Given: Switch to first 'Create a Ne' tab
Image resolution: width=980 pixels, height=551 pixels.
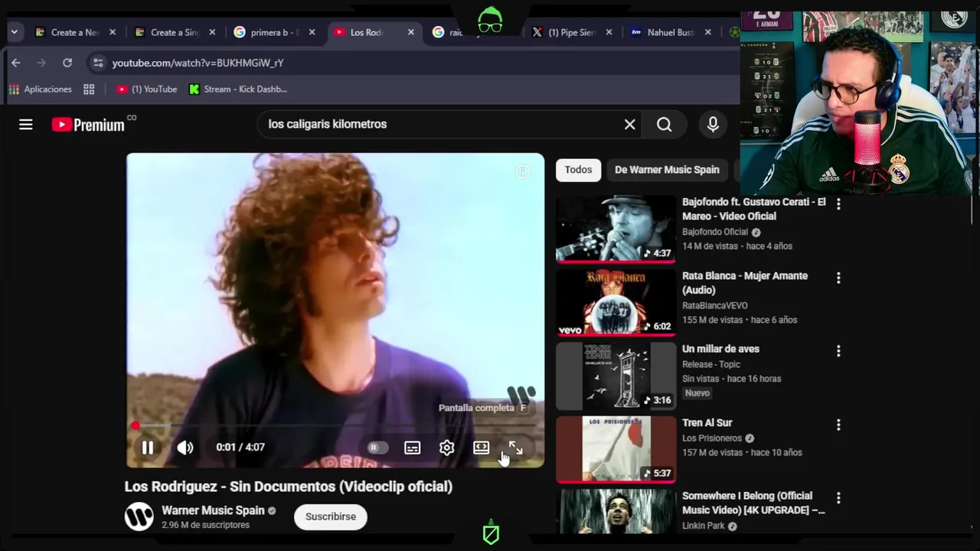Looking at the screenshot, I should [75, 32].
